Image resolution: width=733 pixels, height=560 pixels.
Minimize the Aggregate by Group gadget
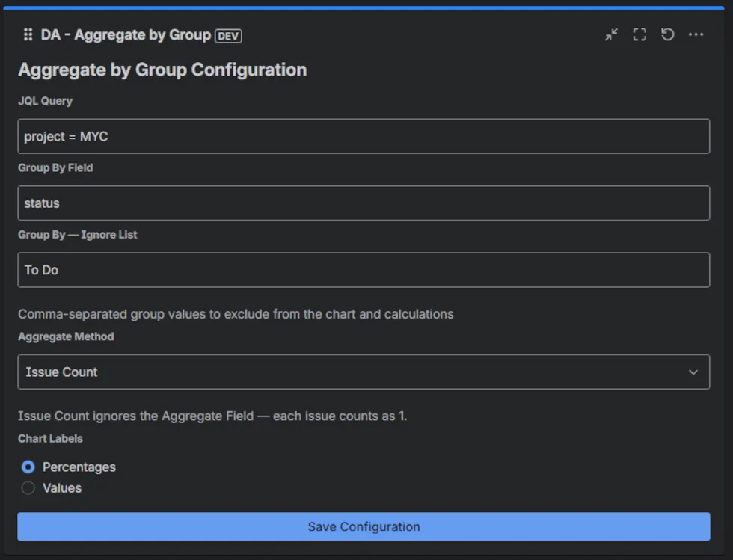tap(612, 34)
